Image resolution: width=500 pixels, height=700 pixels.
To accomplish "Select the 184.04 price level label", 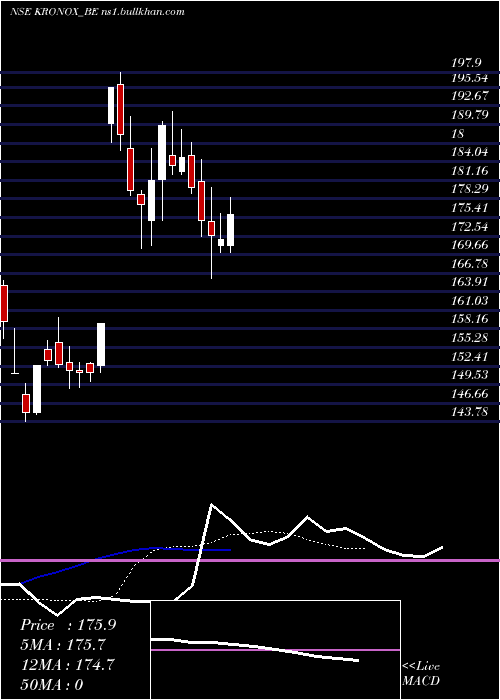I will click(x=469, y=152).
